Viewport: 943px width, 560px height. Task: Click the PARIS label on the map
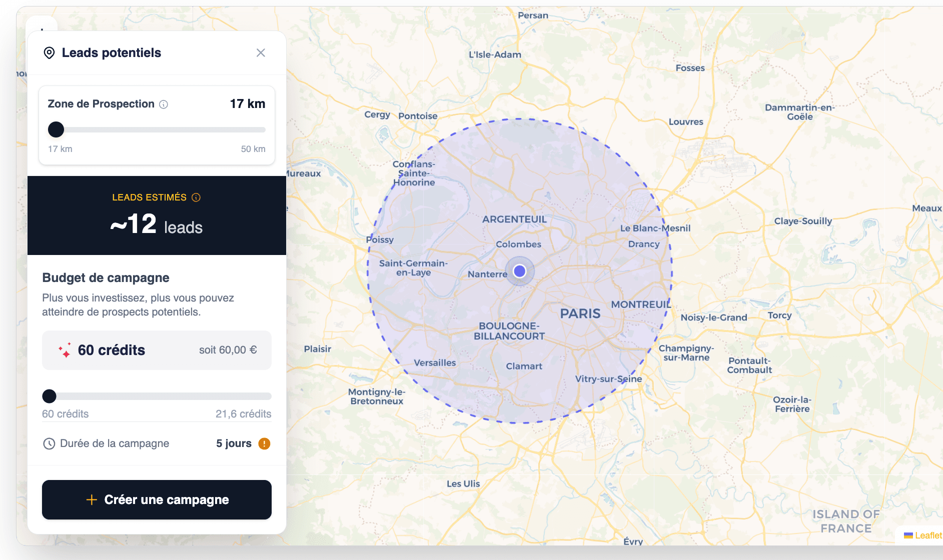tap(580, 313)
